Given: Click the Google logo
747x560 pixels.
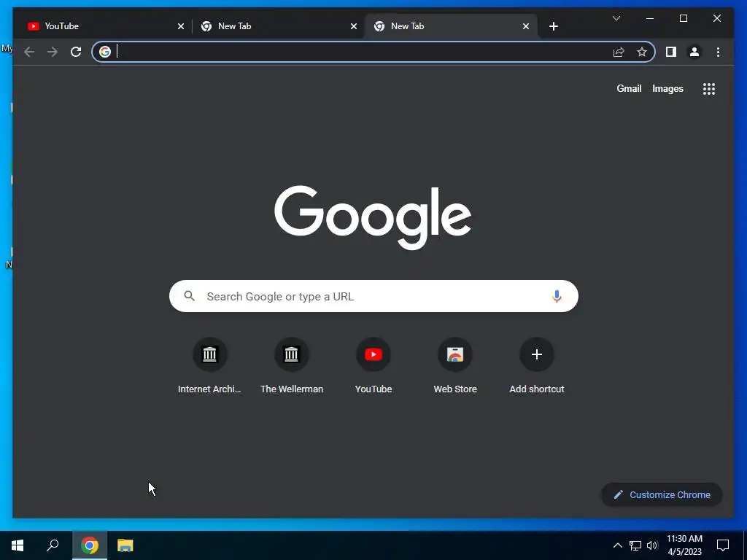Looking at the screenshot, I should (x=373, y=217).
